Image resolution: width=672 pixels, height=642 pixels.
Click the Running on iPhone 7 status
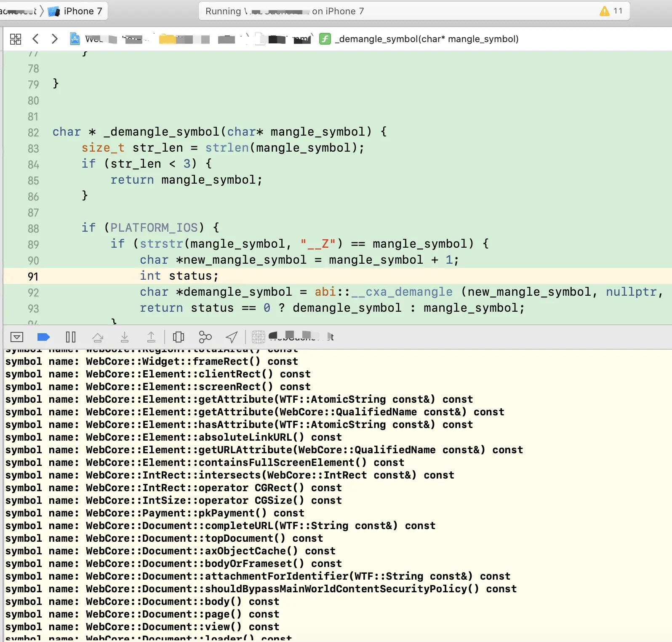pyautogui.click(x=285, y=11)
